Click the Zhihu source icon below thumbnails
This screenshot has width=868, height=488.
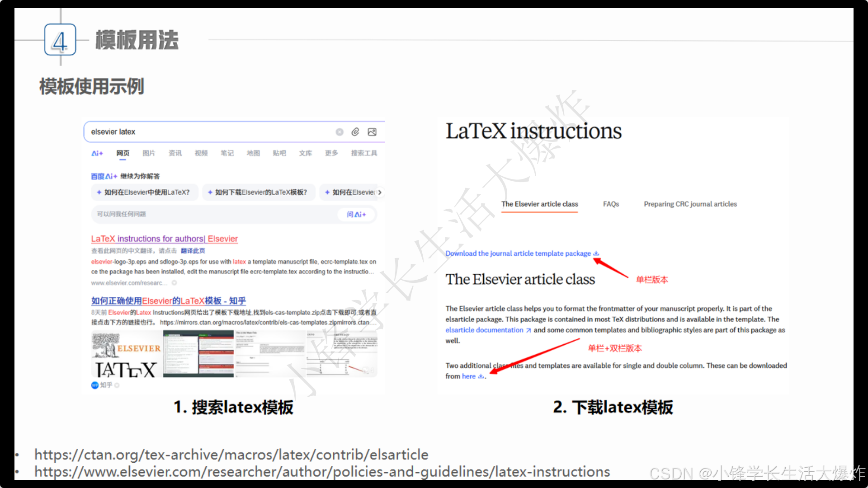95,385
